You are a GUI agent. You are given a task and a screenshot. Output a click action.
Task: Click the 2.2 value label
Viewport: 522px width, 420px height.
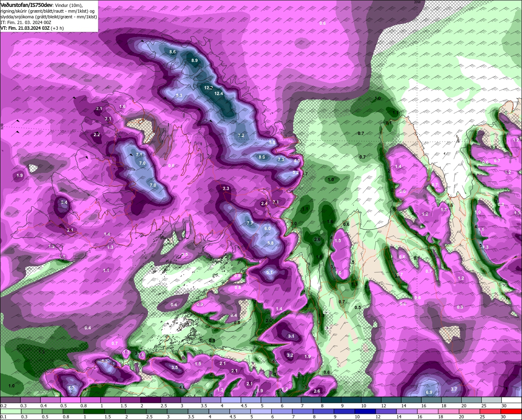[97, 135]
